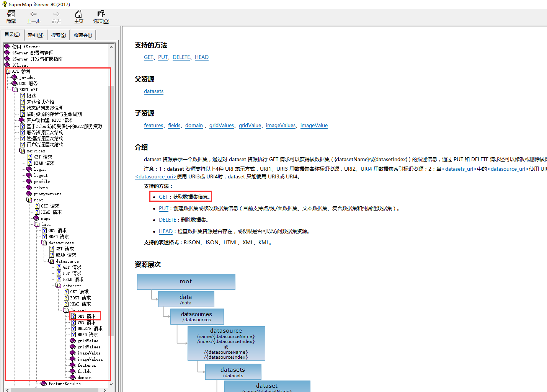Image resolution: width=547 pixels, height=392 pixels.
Task: Click the tree scrollbar up arrow
Action: (111, 47)
